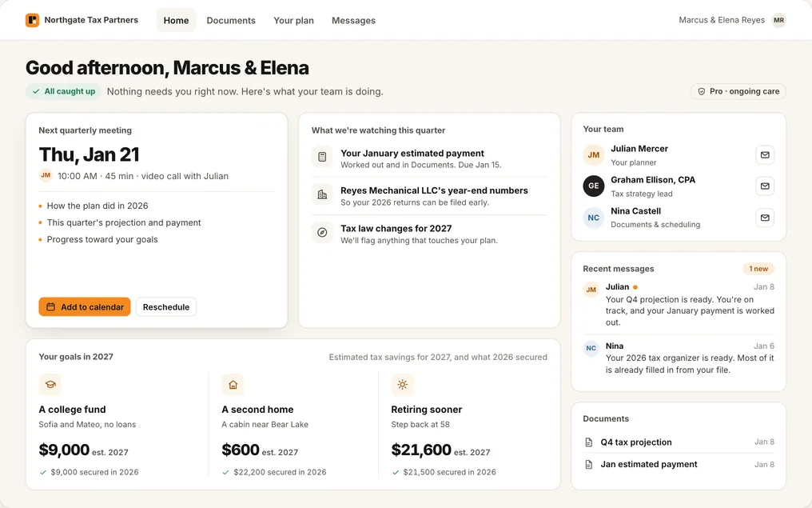Click Julian Mercer's name in Your team
Screen dimensions: 812x508
639,149
